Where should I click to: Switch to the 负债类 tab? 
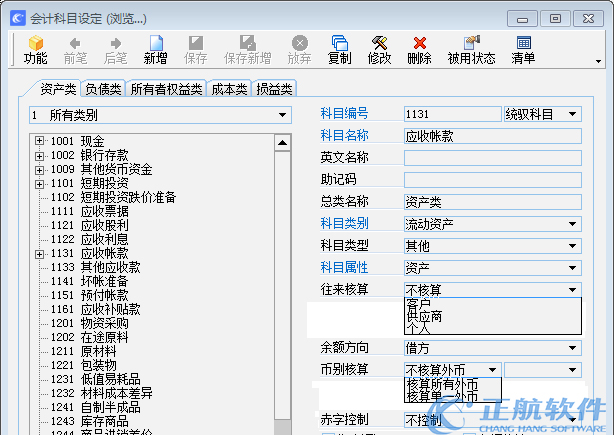click(103, 90)
